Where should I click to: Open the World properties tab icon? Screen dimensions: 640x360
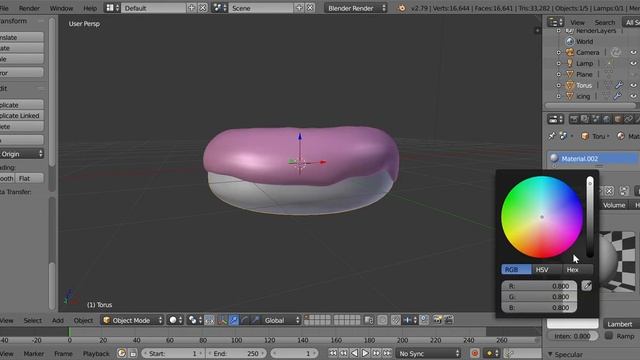607,119
